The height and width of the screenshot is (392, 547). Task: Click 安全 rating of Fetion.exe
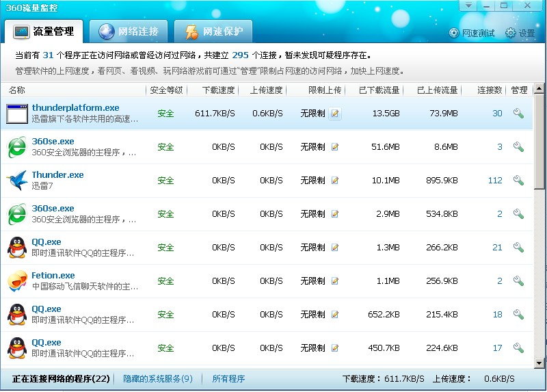pyautogui.click(x=165, y=280)
